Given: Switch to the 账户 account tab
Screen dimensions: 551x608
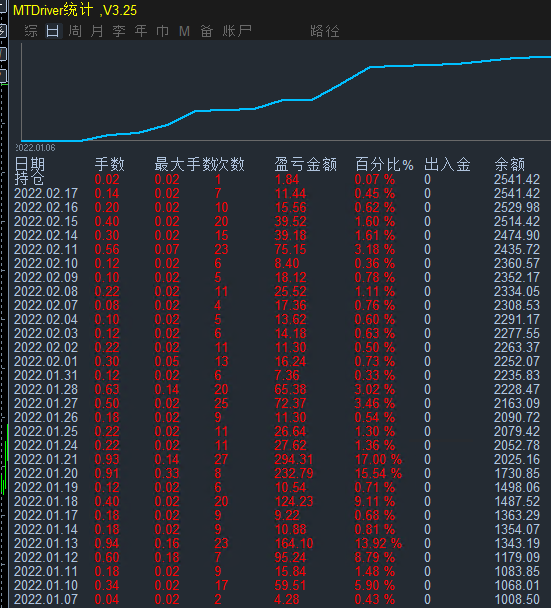Looking at the screenshot, I should pos(237,31).
